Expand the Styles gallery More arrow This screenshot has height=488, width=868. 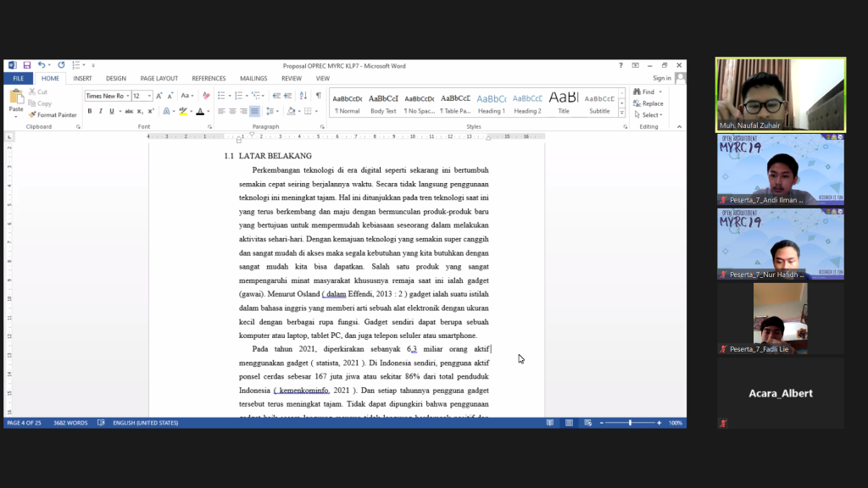[621, 113]
